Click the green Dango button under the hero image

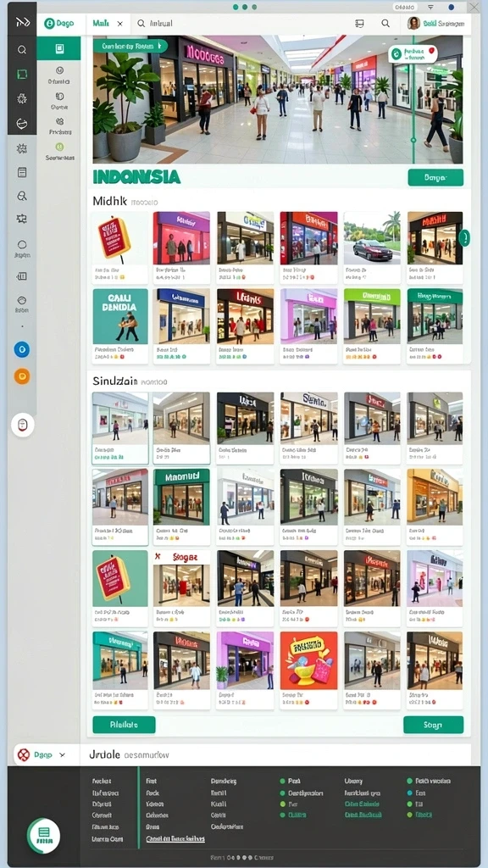[x=435, y=177]
